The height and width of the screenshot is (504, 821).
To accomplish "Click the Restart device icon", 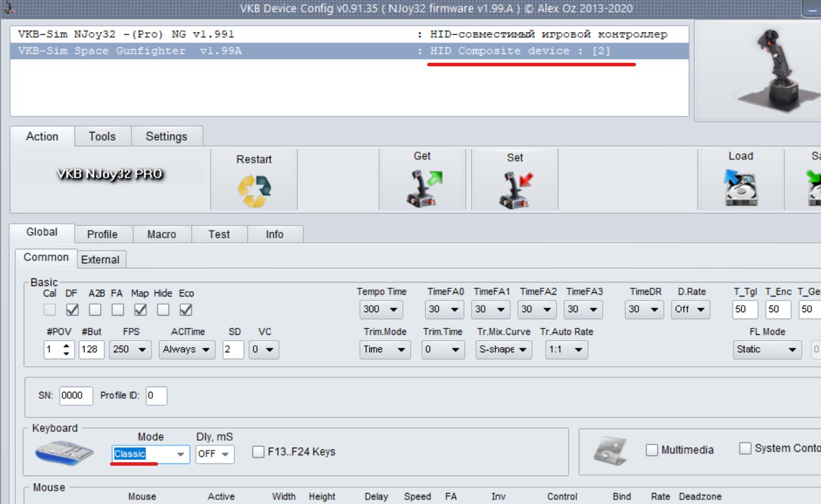I will [x=254, y=190].
